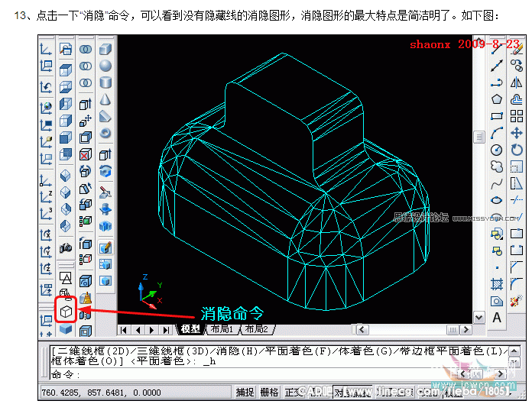Click the drawing area vertical scroll down arrow
This screenshot has height=404, width=532.
click(478, 318)
